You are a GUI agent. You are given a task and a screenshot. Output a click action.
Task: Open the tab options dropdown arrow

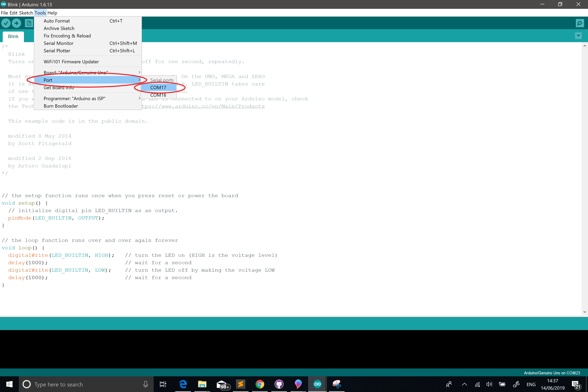click(x=578, y=36)
